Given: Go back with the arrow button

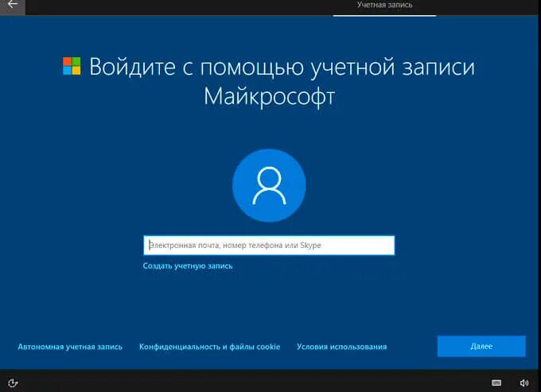Looking at the screenshot, I should (13, 5).
